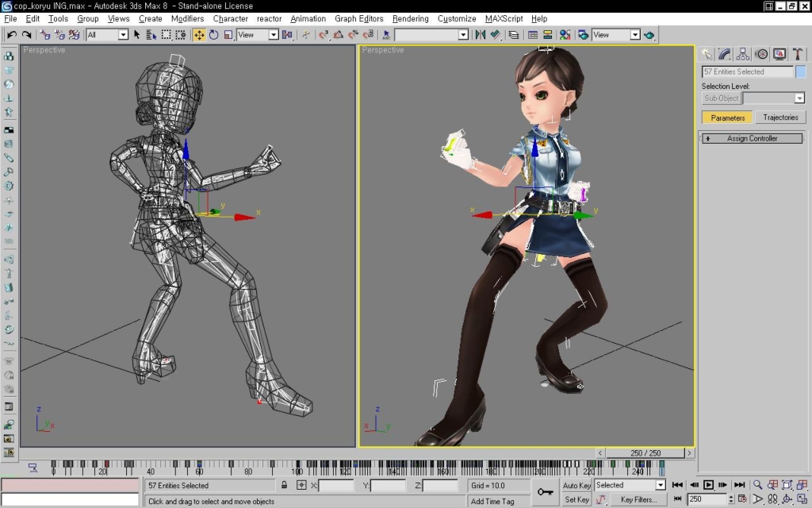Click the Set Keys large key button
The width and height of the screenshot is (812, 508).
[x=546, y=492]
